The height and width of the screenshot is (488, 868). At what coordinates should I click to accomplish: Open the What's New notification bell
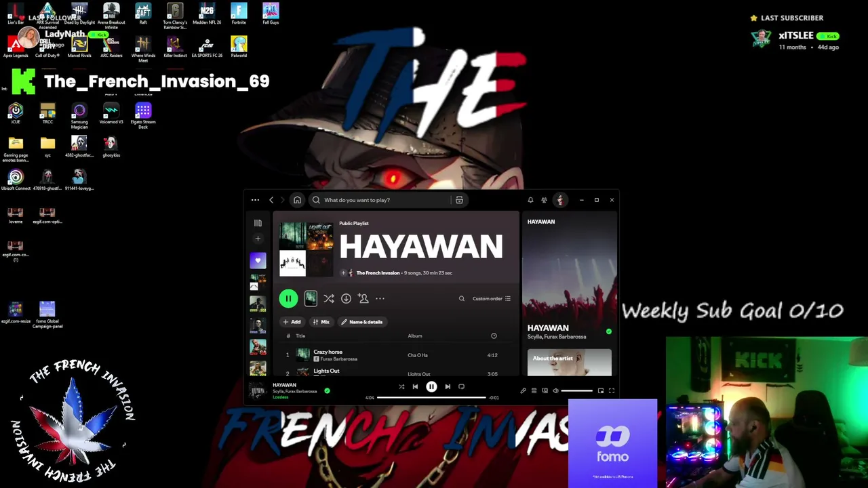530,200
